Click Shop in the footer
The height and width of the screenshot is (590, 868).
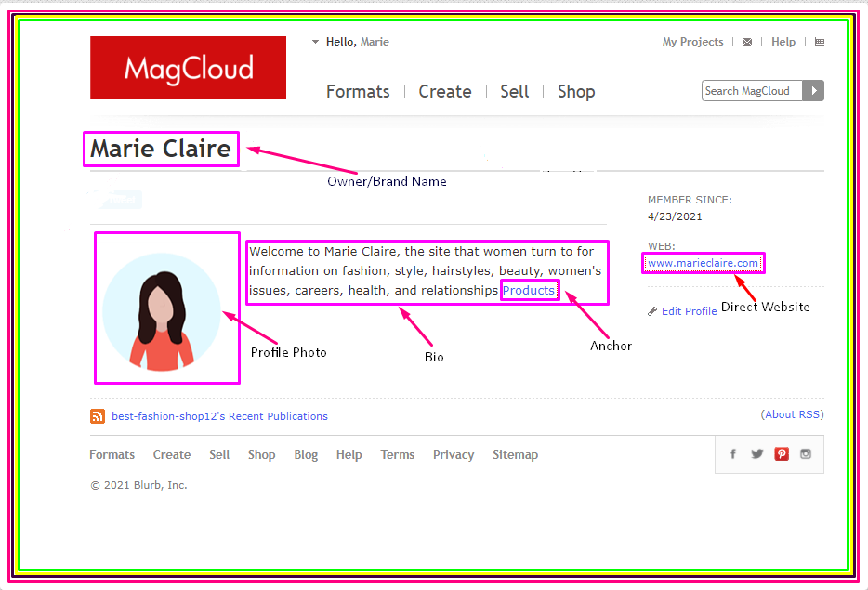(261, 455)
